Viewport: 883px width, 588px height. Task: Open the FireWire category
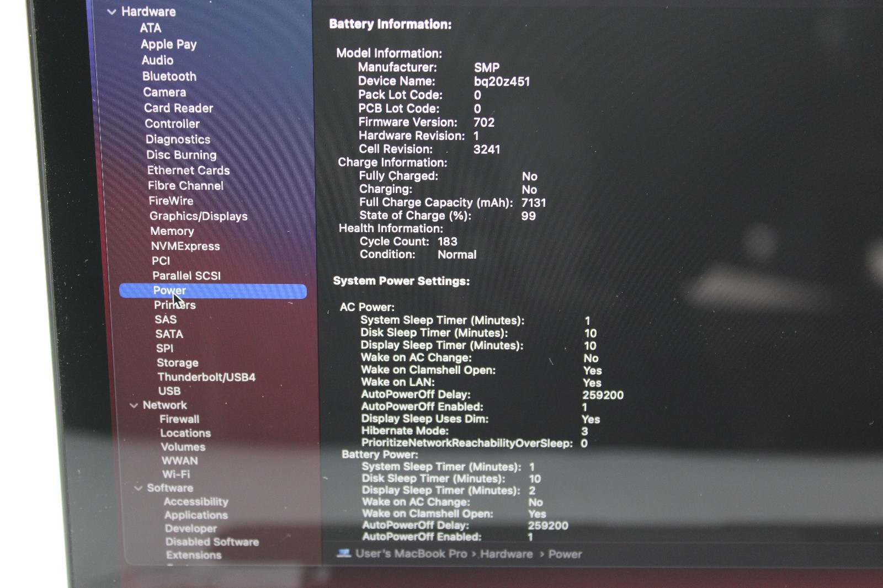tap(171, 201)
